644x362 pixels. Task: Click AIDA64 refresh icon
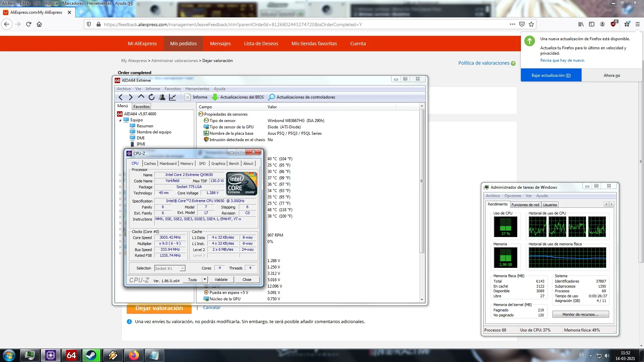click(152, 97)
